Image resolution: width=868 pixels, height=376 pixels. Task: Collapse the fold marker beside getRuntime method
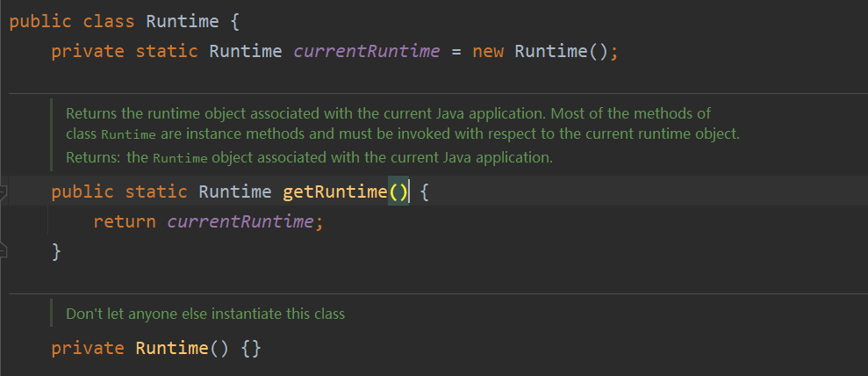pos(3,192)
